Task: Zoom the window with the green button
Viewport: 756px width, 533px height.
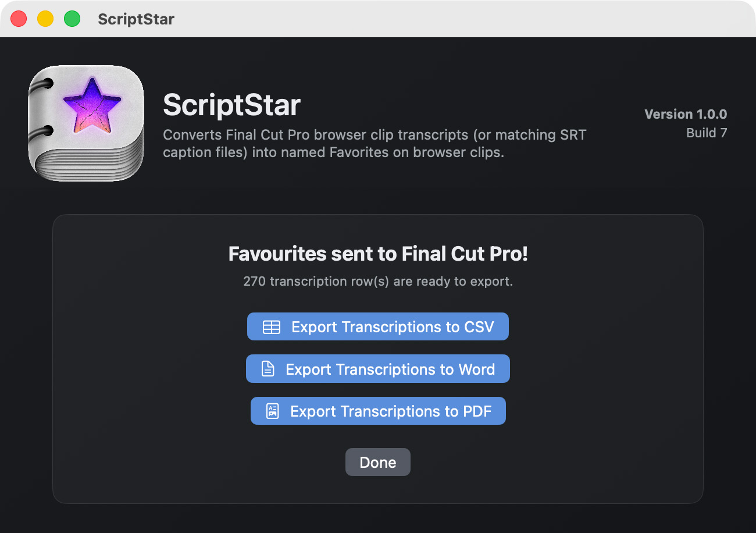Action: tap(72, 19)
